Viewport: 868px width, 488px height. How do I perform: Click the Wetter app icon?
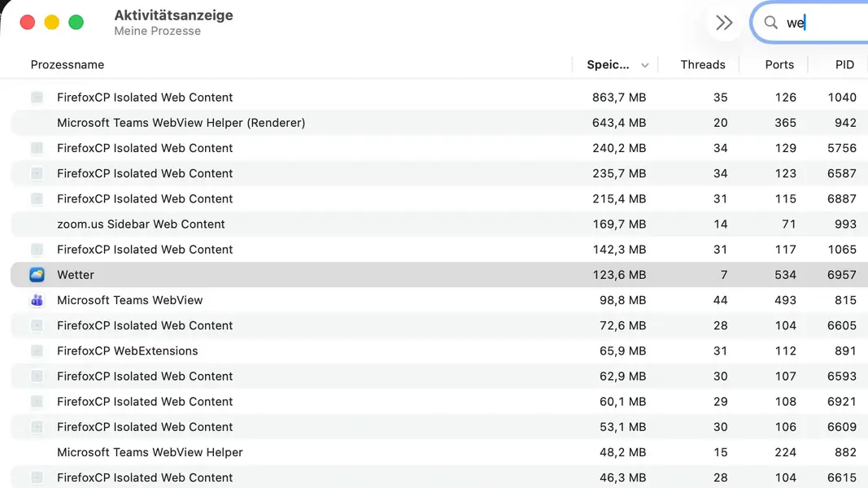pyautogui.click(x=37, y=274)
